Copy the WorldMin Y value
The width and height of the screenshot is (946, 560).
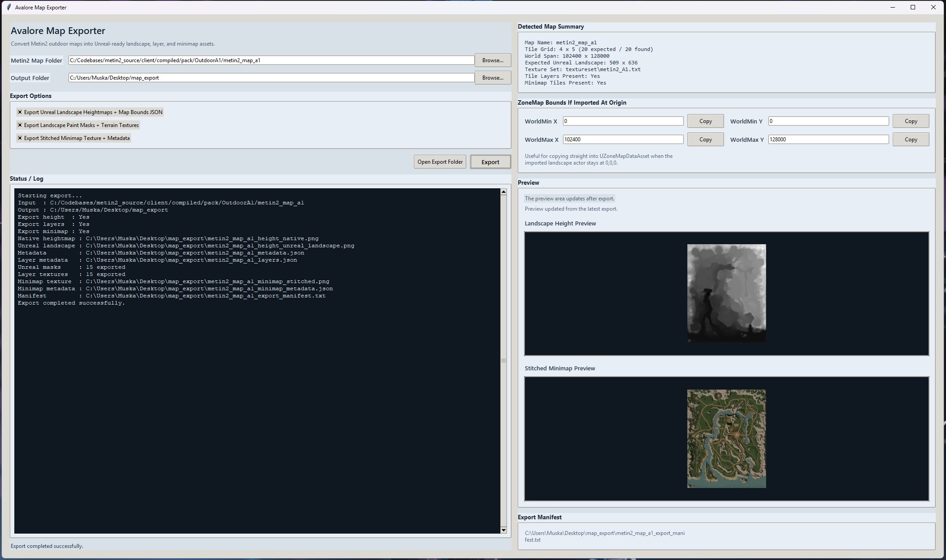911,121
